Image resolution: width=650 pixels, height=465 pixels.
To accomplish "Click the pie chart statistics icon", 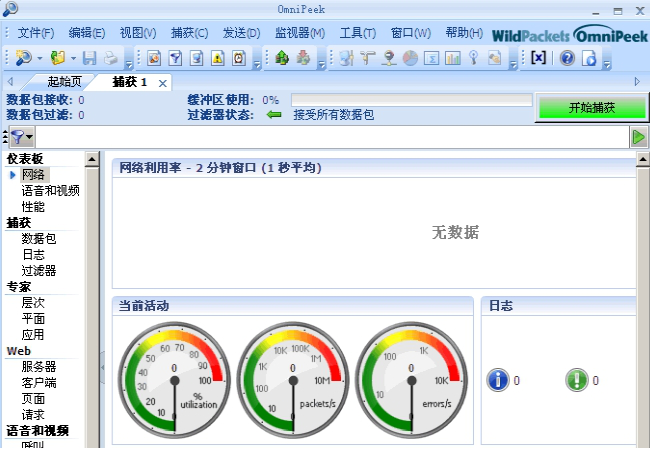I will (x=410, y=58).
